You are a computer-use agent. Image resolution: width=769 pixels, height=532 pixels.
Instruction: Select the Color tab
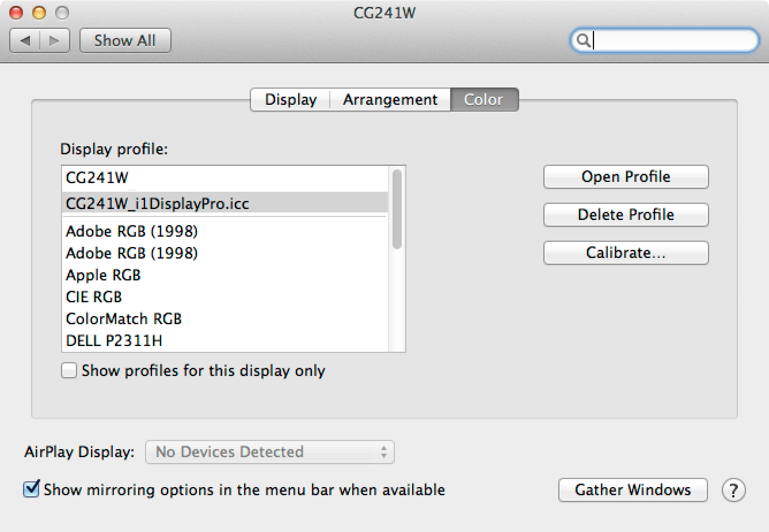tap(484, 100)
